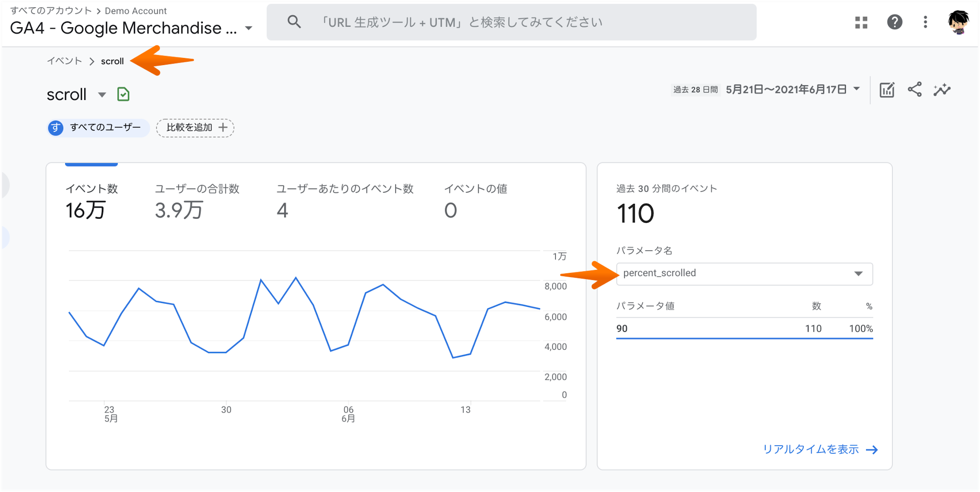
Task: Open the scroll event name dropdown arrow
Action: click(x=101, y=95)
